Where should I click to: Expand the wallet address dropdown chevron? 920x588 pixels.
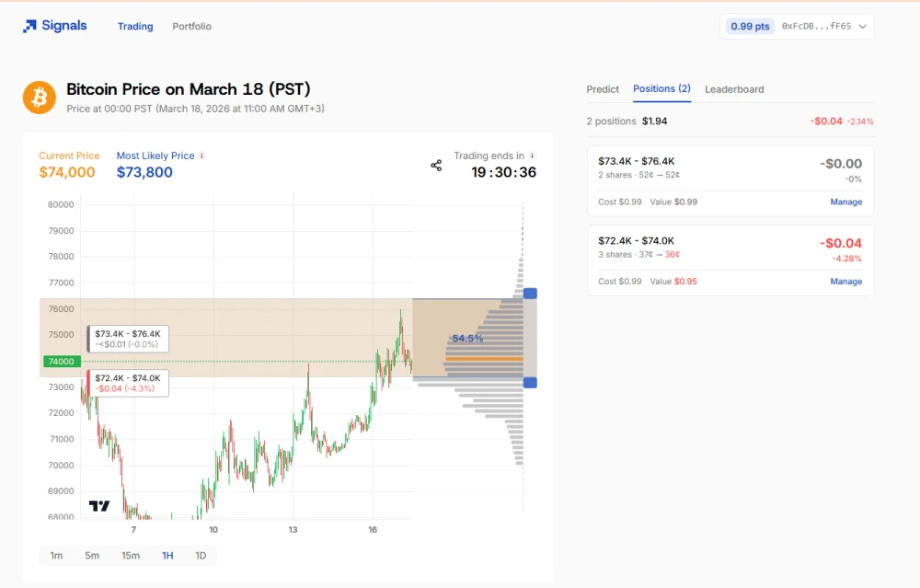(x=862, y=27)
